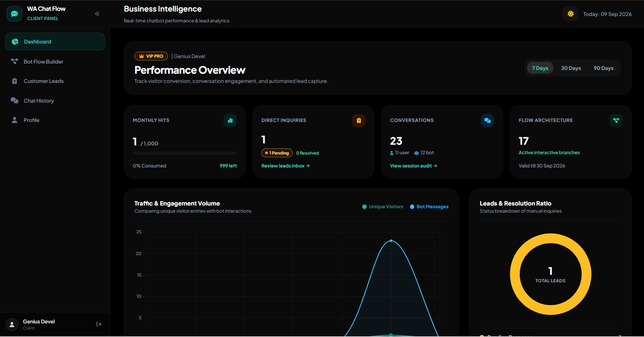Image resolution: width=644 pixels, height=337 pixels.
Task: Click Monthly Hits bar chart icon
Action: [x=230, y=120]
